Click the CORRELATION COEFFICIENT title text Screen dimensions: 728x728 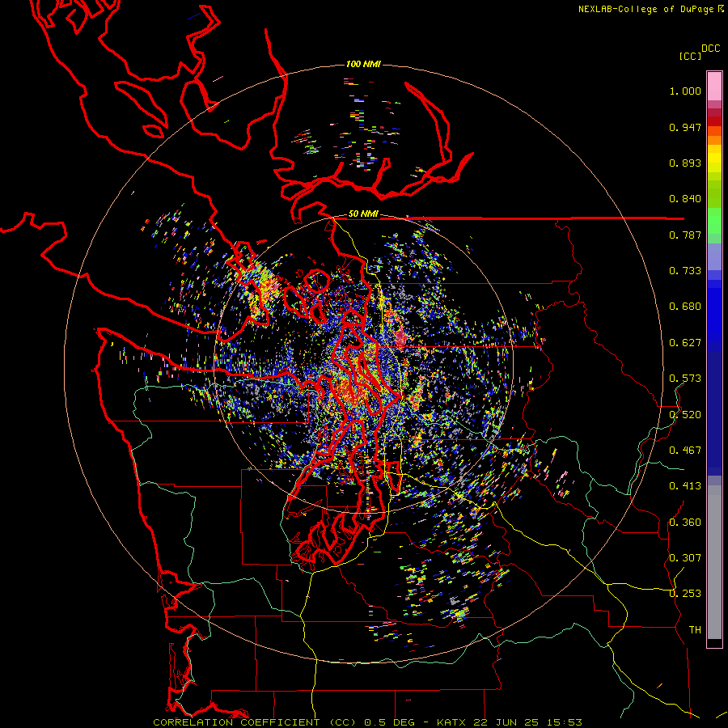click(x=236, y=722)
